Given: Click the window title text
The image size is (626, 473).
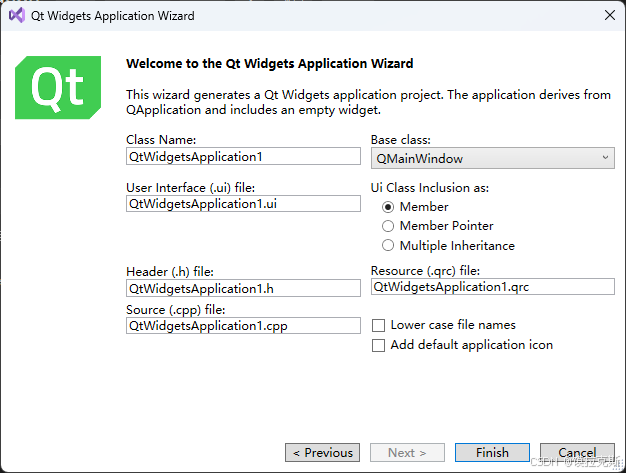Looking at the screenshot, I should tap(113, 16).
